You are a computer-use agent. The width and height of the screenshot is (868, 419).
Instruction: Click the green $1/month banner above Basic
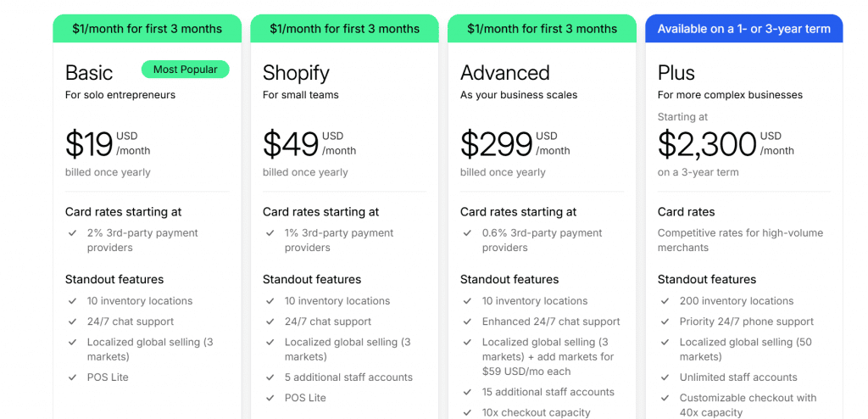(x=147, y=29)
